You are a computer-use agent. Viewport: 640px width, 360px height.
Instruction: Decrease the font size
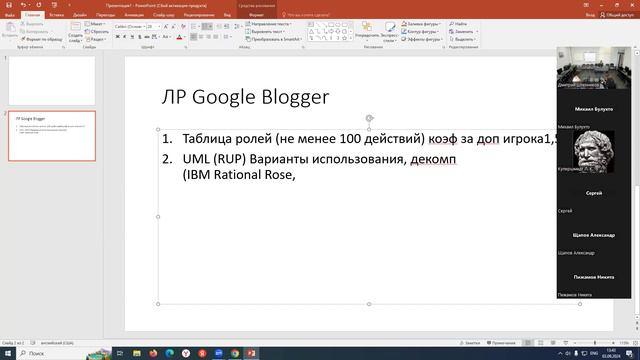click(173, 27)
